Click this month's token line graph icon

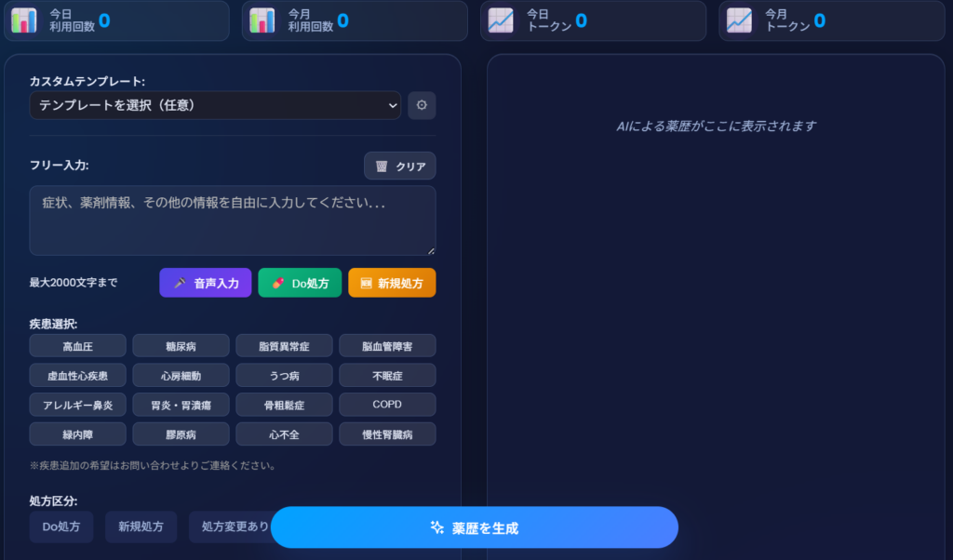tap(739, 20)
